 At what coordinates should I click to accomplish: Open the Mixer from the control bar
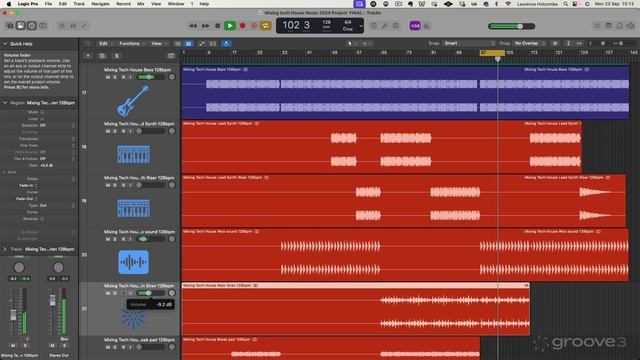click(73, 26)
